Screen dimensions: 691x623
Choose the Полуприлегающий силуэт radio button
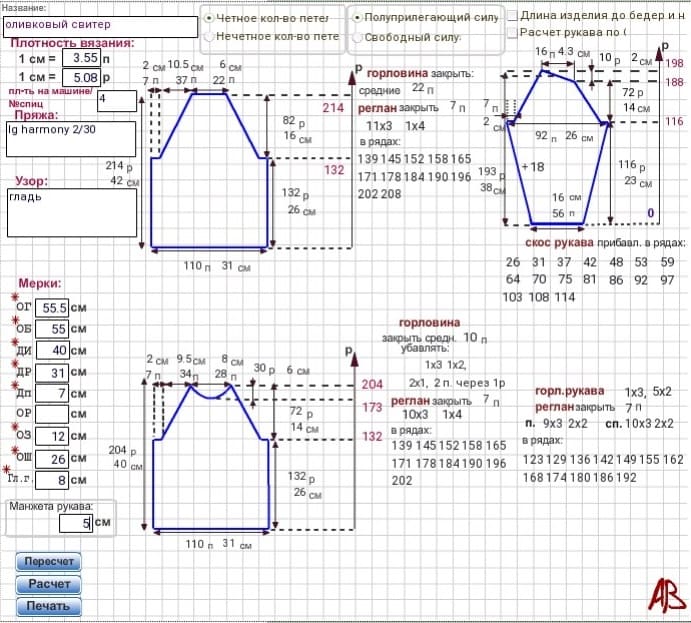(x=356, y=17)
